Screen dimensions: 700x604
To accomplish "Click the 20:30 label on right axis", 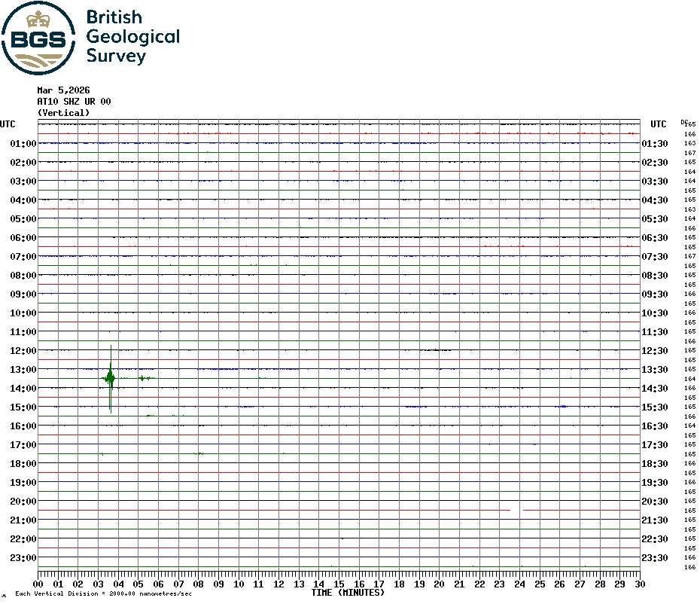I will click(655, 502).
